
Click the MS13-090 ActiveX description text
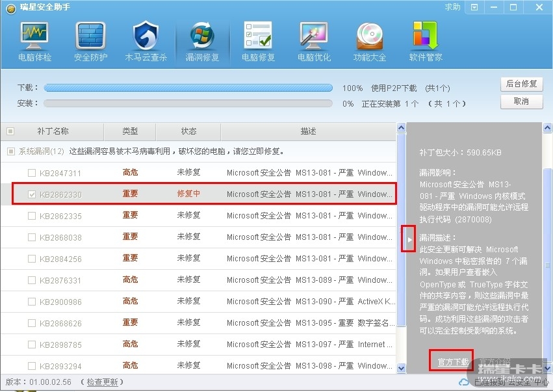pos(311,302)
